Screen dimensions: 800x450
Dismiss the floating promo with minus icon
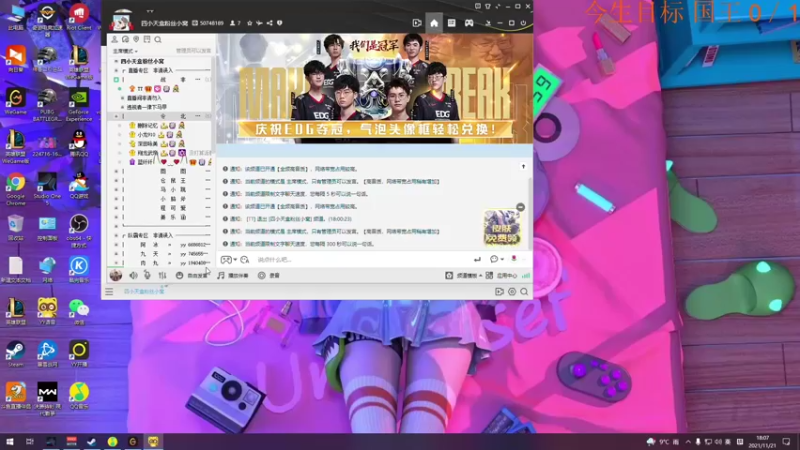(520, 207)
